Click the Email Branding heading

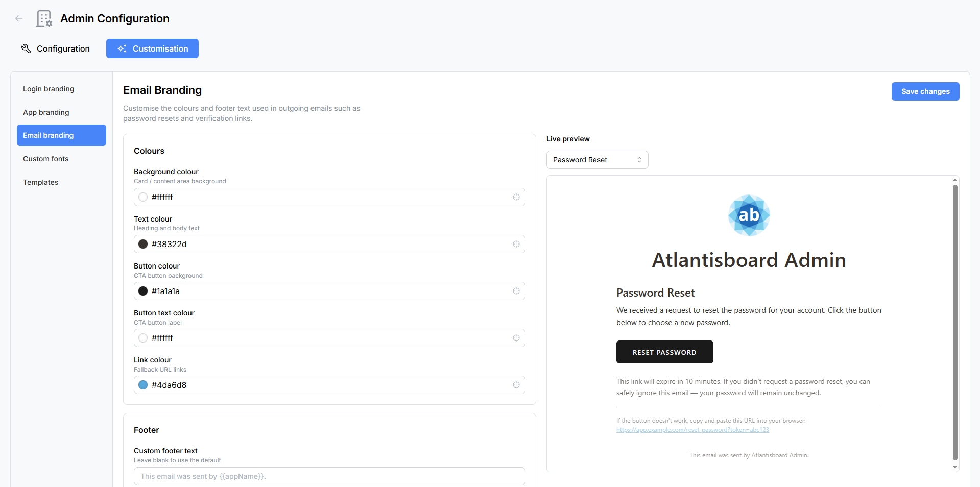coord(162,90)
